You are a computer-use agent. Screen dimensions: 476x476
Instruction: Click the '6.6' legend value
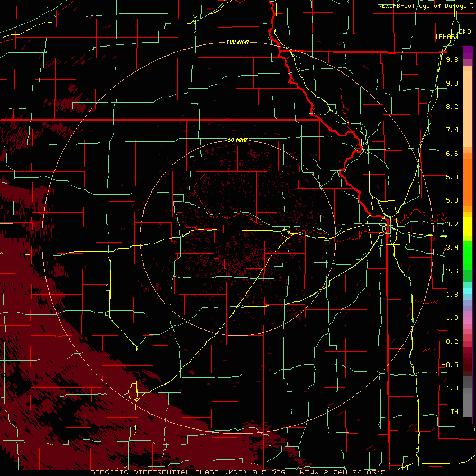click(452, 153)
